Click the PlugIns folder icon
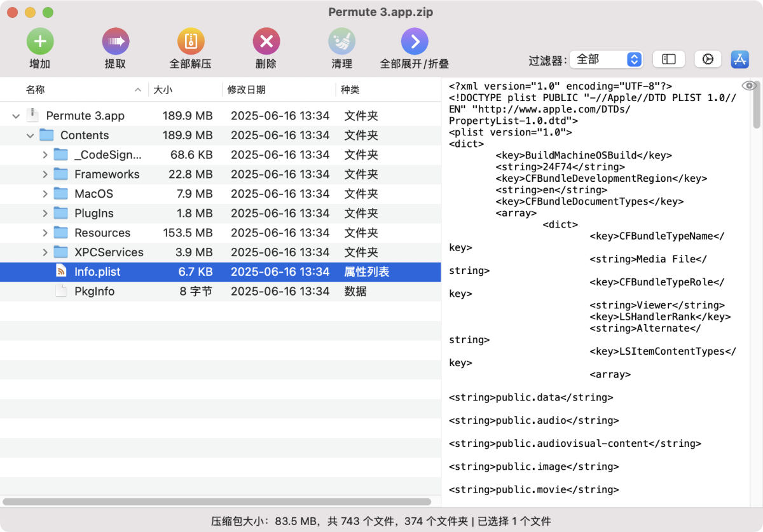The image size is (763, 532). (x=60, y=213)
